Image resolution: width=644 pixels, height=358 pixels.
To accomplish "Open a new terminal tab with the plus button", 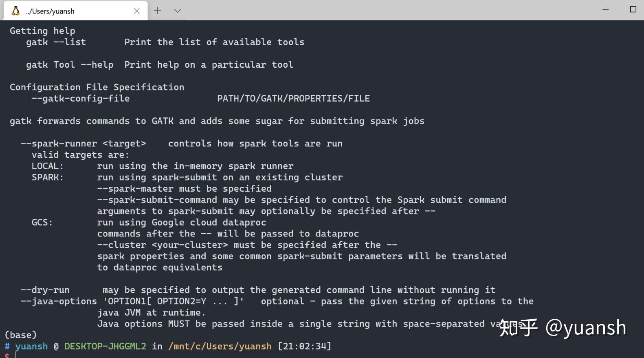I will [157, 11].
